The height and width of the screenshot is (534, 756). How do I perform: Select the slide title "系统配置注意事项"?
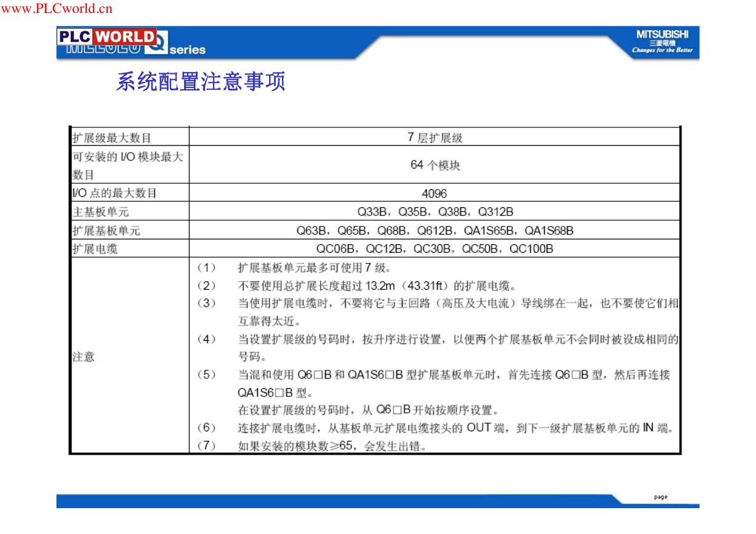pos(201,81)
